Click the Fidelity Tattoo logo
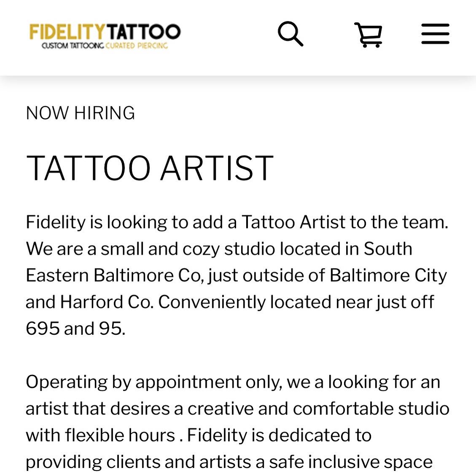The height and width of the screenshot is (476, 476). coord(105,36)
